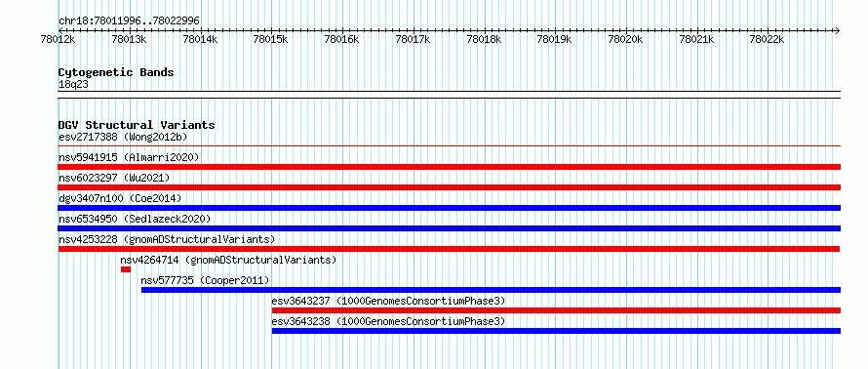The image size is (868, 369).
Task: Select the red nsv5941915 variant bar
Action: point(450,167)
